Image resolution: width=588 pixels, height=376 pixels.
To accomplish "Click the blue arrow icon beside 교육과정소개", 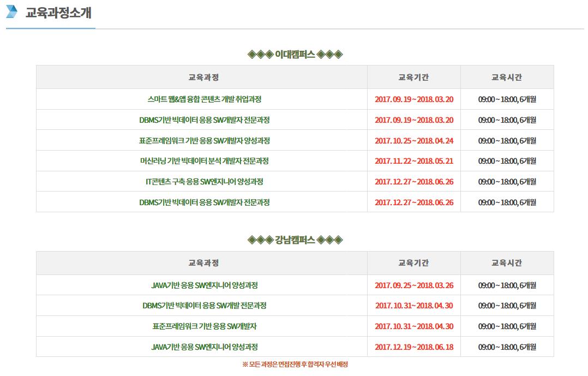I will tap(11, 11).
